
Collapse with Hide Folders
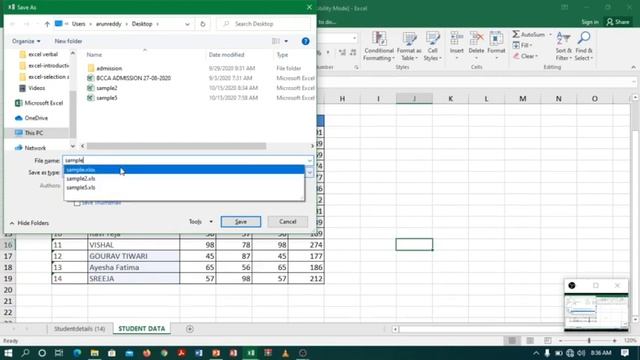coord(29,223)
